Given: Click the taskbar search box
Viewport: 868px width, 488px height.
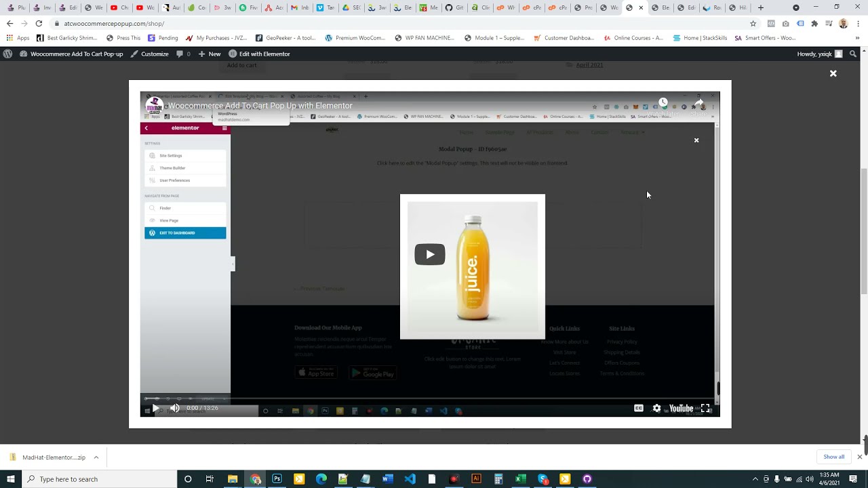Looking at the screenshot, I should [99, 479].
